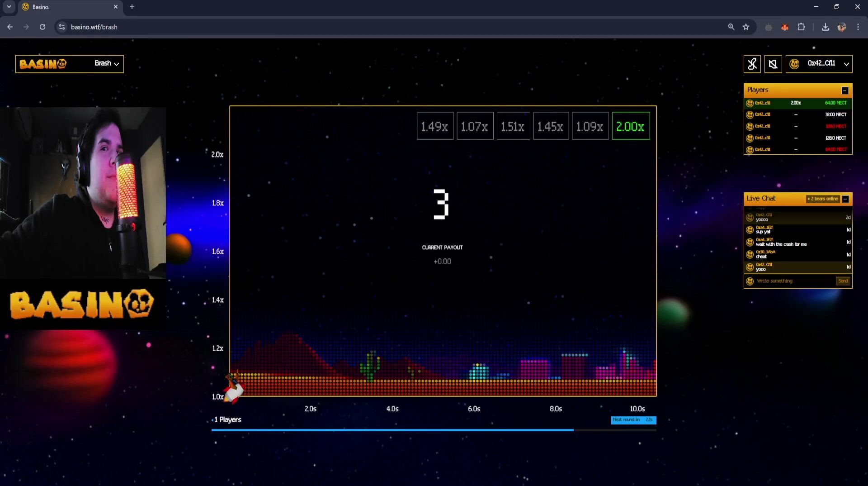The width and height of the screenshot is (868, 486).
Task: Bookmark this page with the star
Action: click(746, 27)
